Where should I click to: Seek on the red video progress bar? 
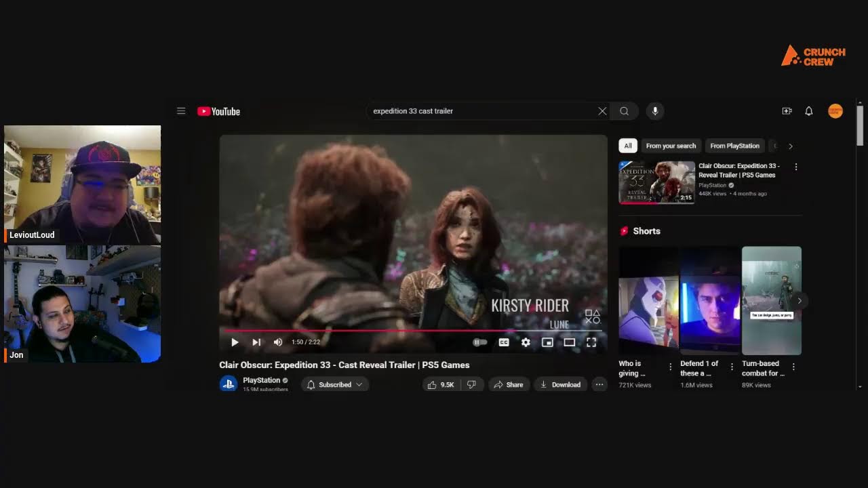click(x=414, y=331)
